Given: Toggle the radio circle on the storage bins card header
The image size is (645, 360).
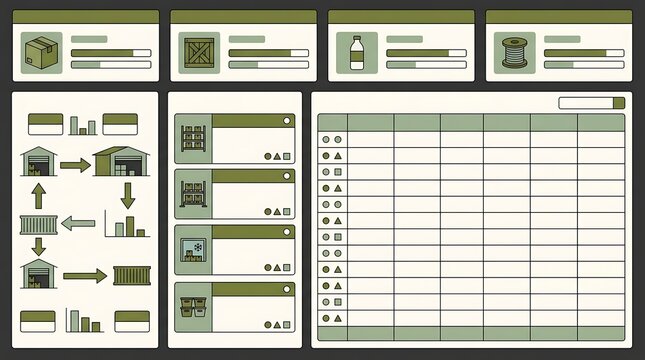Looking at the screenshot, I should click(x=287, y=289).
